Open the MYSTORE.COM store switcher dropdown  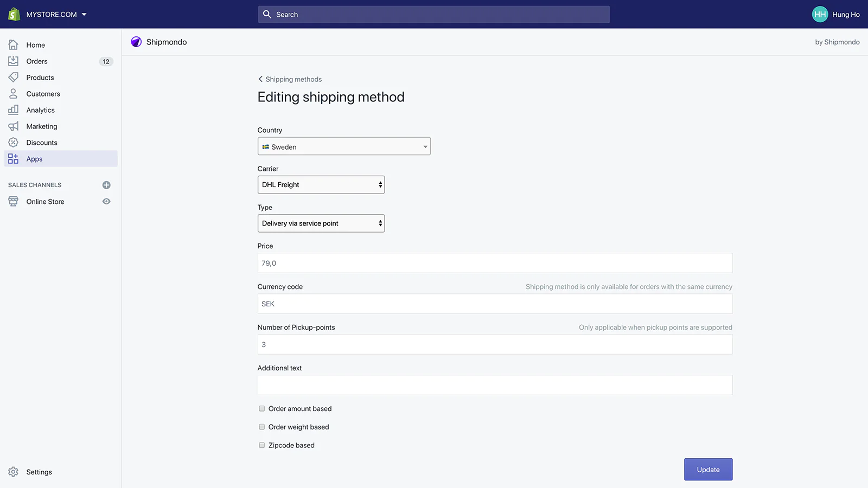[56, 15]
